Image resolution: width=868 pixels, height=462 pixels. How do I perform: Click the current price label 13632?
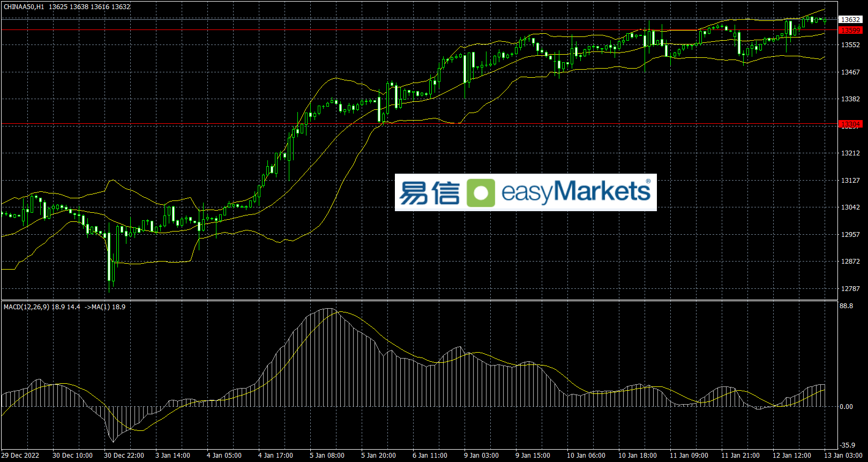pyautogui.click(x=850, y=20)
